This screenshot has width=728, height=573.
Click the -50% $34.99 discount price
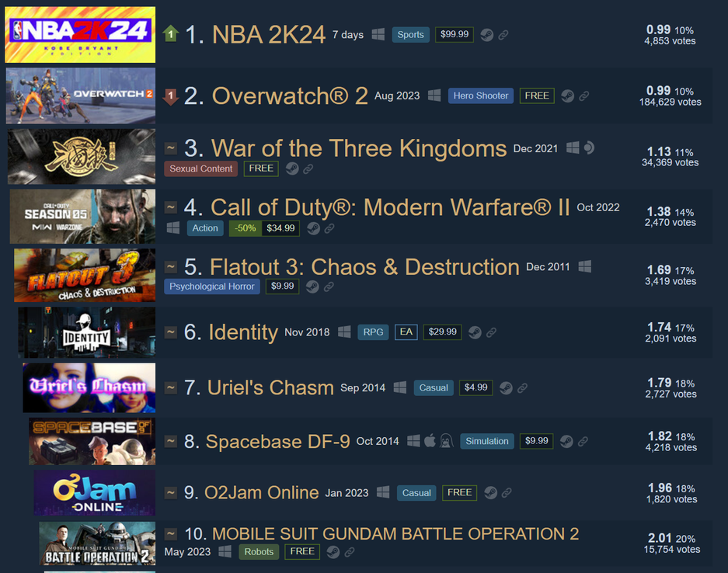pos(264,228)
